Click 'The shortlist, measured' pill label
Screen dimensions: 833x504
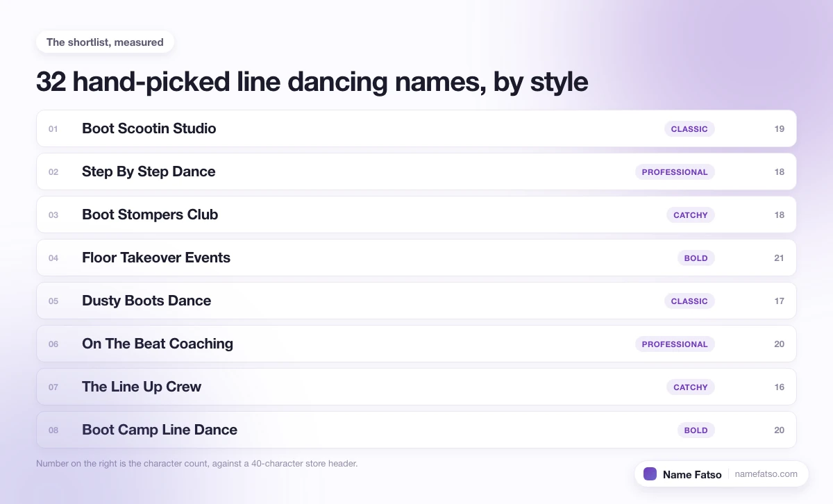105,42
